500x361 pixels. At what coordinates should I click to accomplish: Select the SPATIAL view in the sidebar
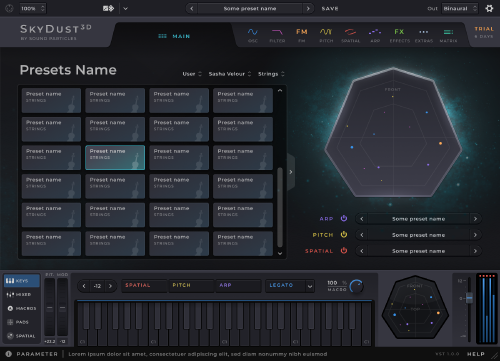tap(22, 336)
